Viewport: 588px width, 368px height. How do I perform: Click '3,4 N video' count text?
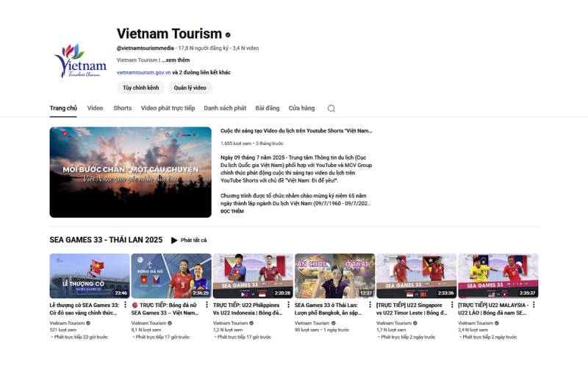(245, 48)
